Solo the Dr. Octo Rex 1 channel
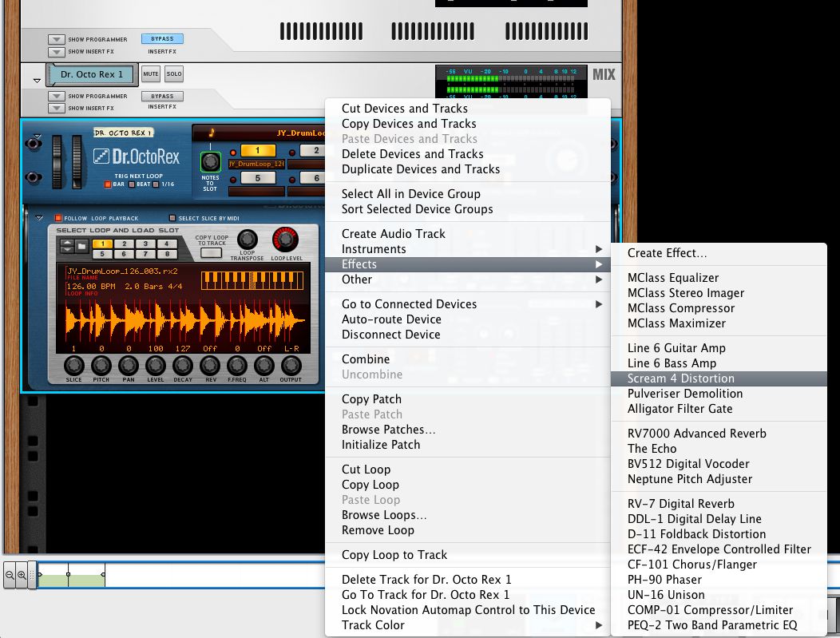This screenshot has height=638, width=840. tap(173, 74)
